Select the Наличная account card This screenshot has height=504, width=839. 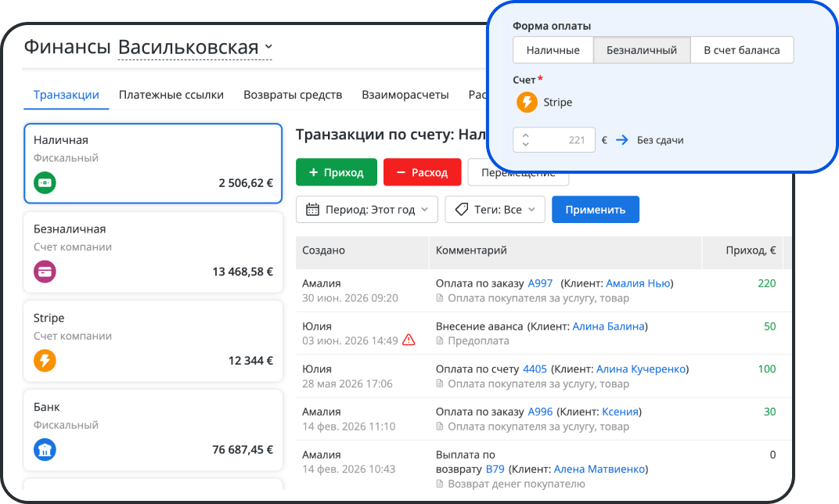[153, 164]
